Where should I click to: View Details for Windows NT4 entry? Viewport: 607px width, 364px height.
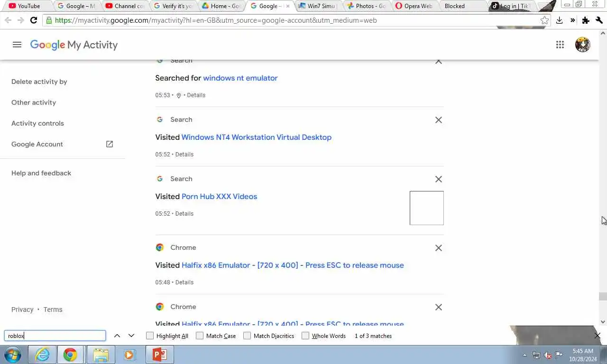click(184, 155)
